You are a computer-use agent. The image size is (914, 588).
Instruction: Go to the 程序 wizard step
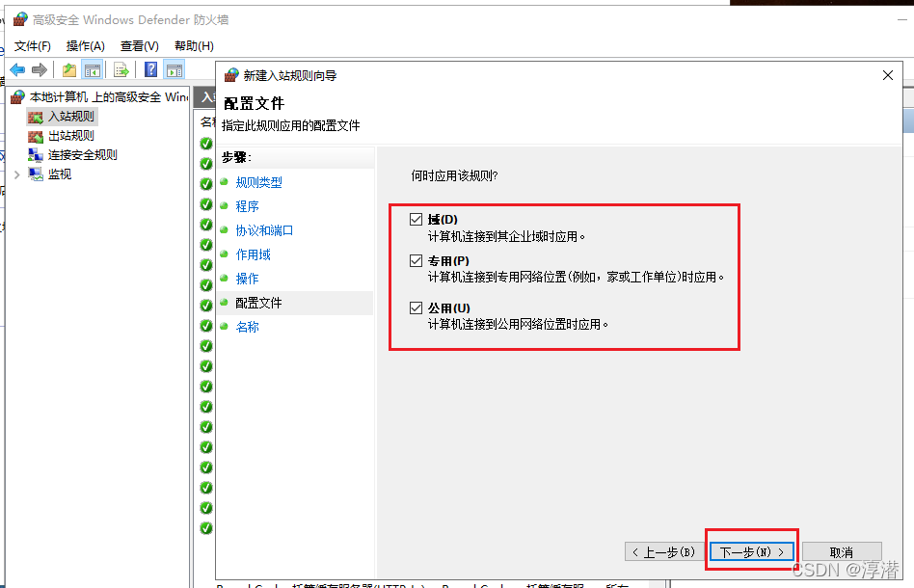(247, 206)
